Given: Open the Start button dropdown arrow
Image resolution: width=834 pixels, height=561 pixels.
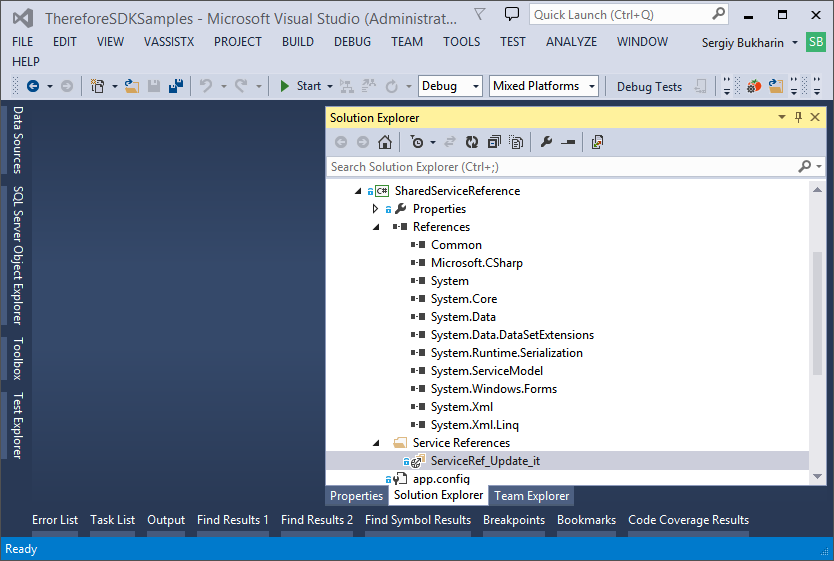Looking at the screenshot, I should (330, 86).
